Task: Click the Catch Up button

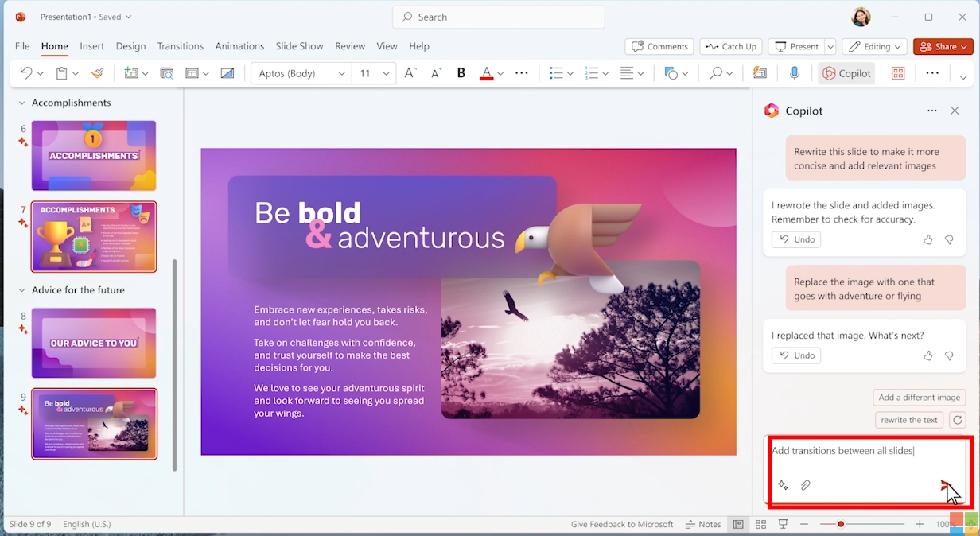Action: tap(731, 46)
